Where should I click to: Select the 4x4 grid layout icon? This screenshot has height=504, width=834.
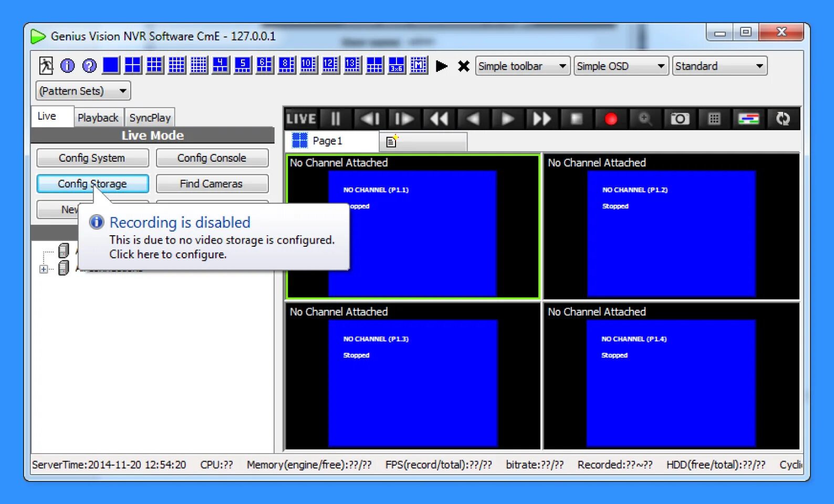coord(177,65)
